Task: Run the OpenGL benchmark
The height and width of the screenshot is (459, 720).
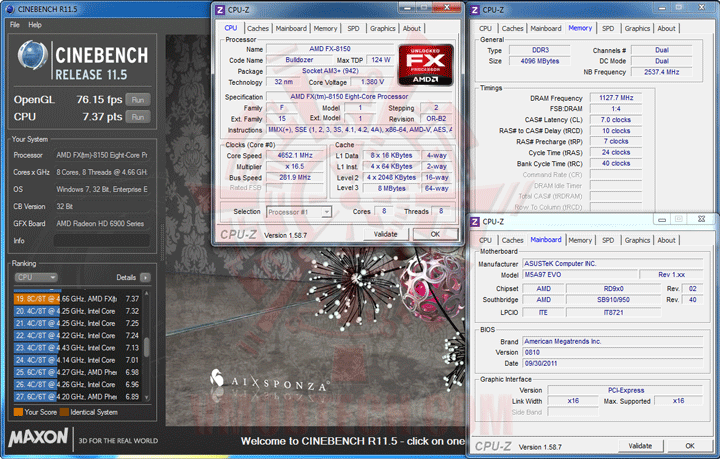Action: [x=138, y=100]
